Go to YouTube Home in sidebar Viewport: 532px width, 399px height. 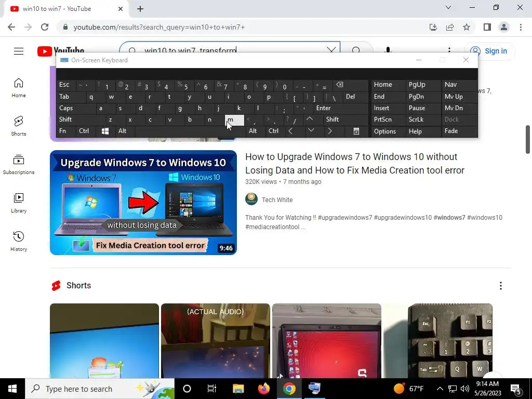[x=19, y=88]
